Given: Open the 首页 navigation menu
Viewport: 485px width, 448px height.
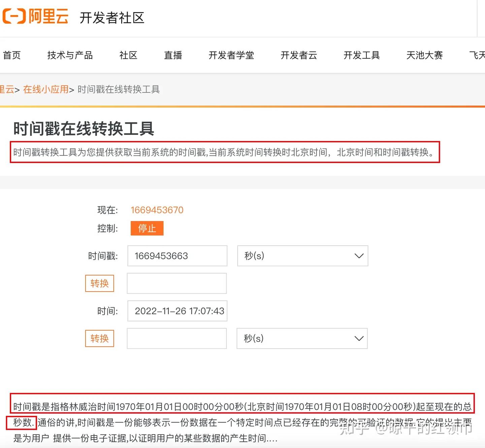Looking at the screenshot, I should (12, 55).
